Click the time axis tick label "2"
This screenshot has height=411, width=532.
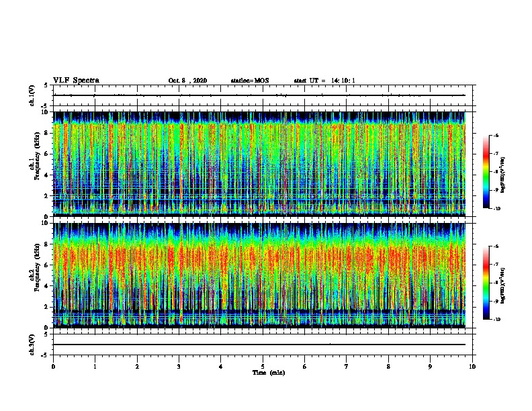pos(137,367)
